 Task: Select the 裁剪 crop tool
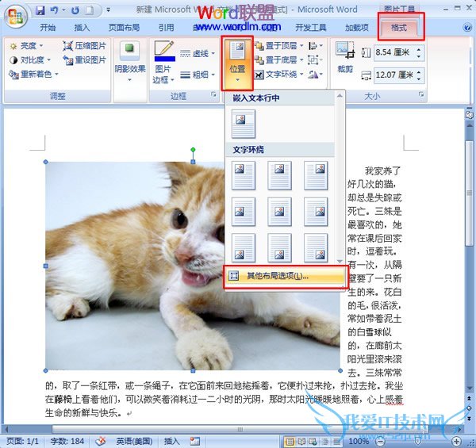pos(345,58)
